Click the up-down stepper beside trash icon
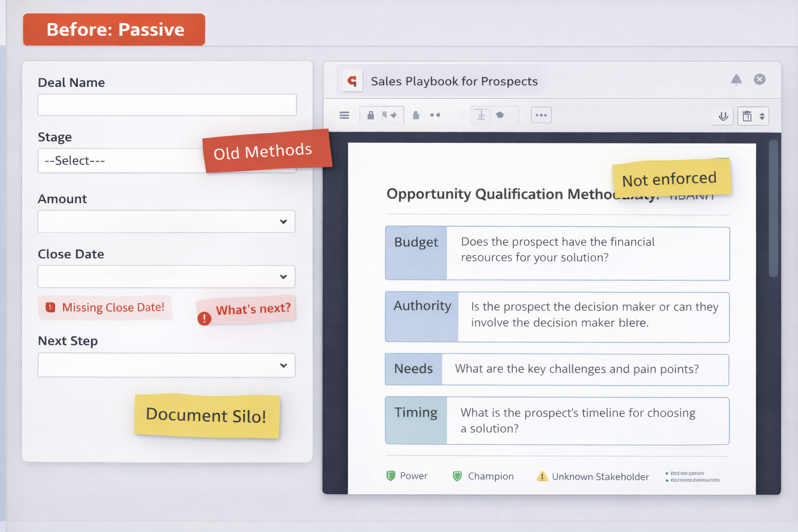798x532 pixels. [x=762, y=116]
